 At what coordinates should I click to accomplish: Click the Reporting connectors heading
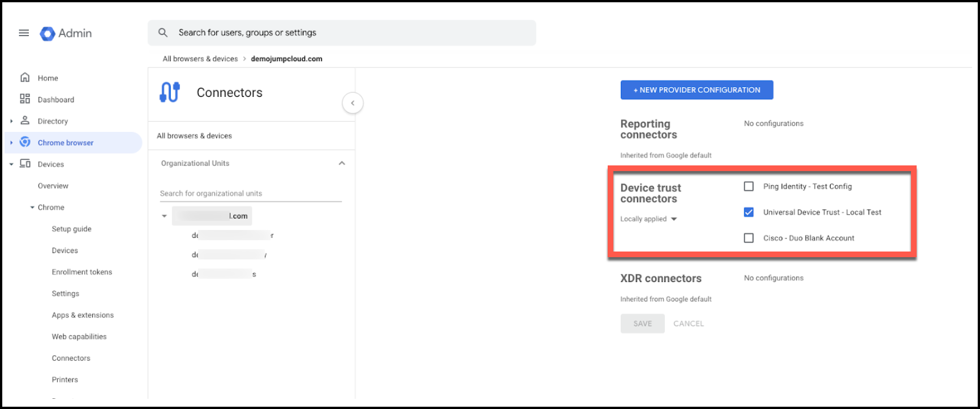[x=648, y=129]
